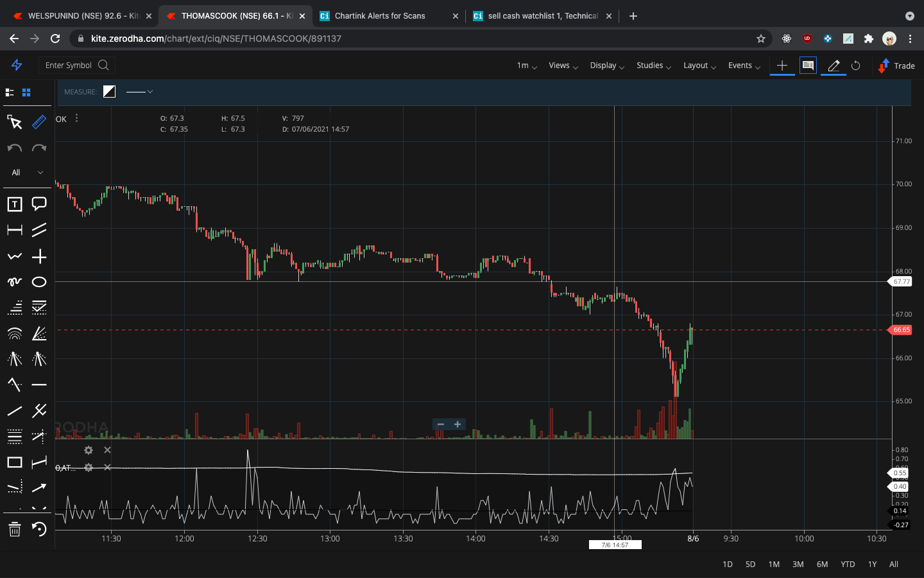
Task: Toggle the drawing tools pencil icon
Action: point(832,66)
